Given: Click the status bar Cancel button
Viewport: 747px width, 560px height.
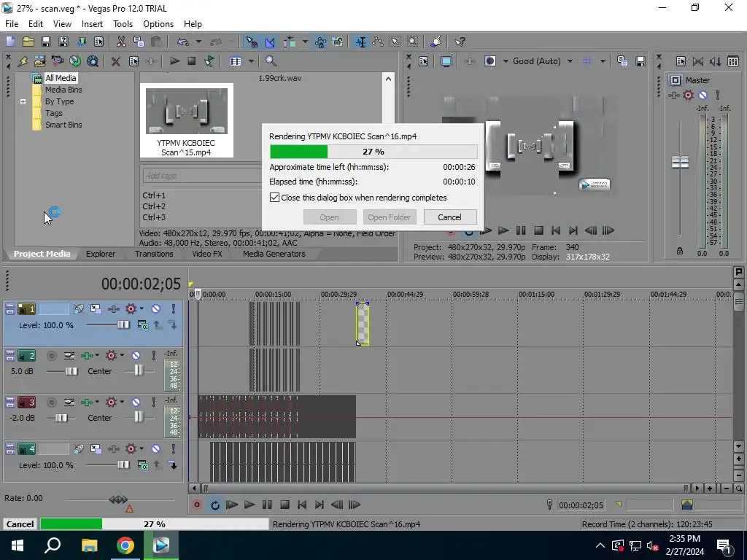Looking at the screenshot, I should 20,524.
